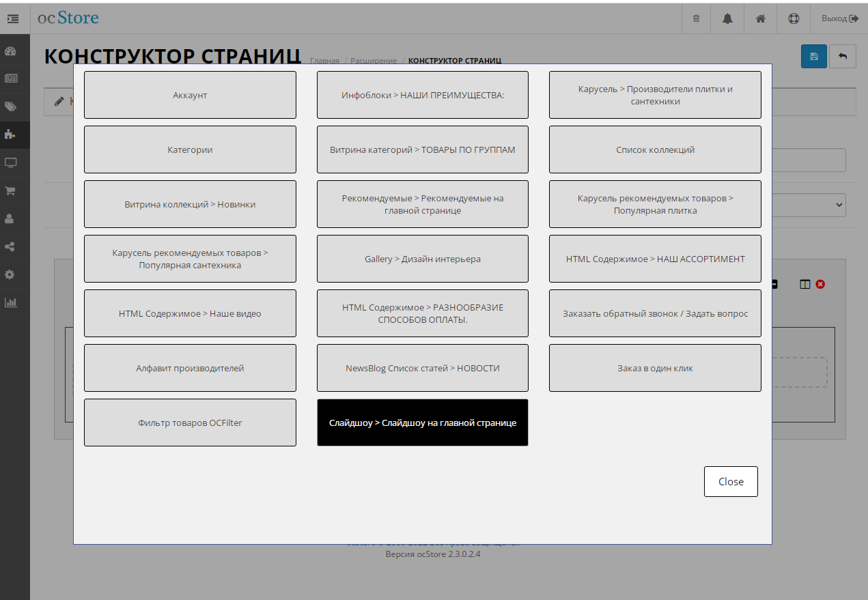The height and width of the screenshot is (600, 868).
Task: Click the red delete row icon
Action: [x=820, y=284]
